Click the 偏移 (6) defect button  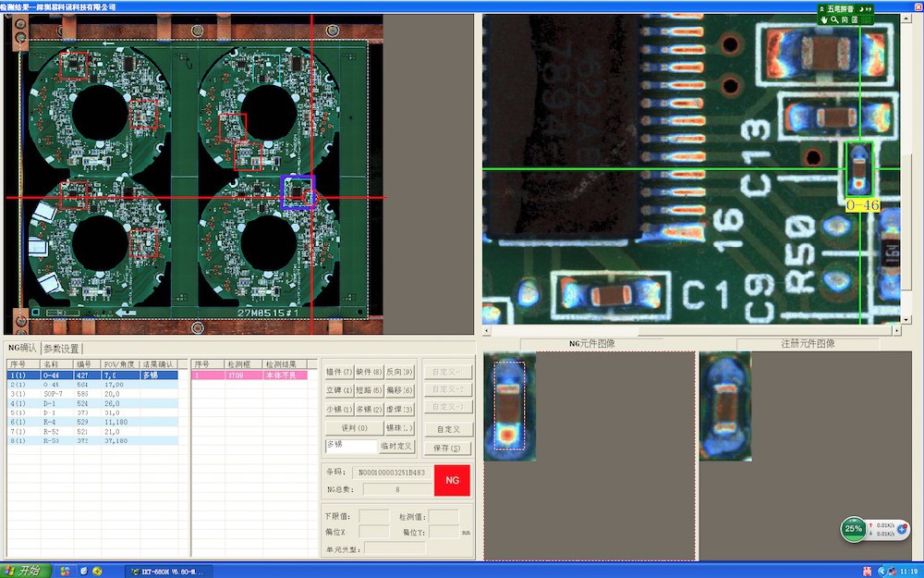click(399, 390)
